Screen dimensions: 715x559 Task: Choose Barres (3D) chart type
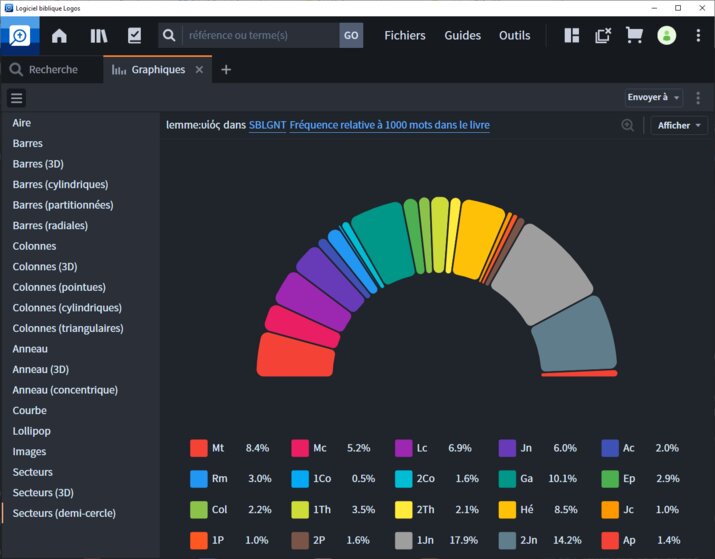tap(38, 164)
